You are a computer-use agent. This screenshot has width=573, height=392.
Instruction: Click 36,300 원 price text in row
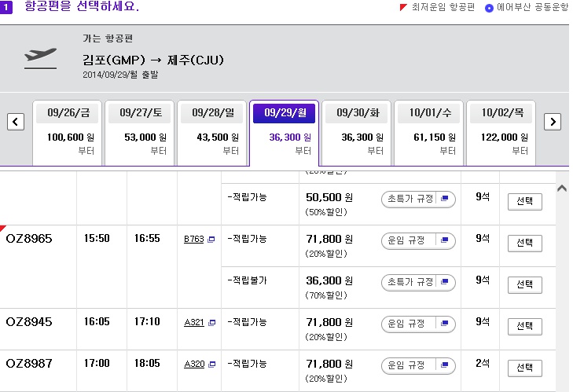(x=329, y=280)
